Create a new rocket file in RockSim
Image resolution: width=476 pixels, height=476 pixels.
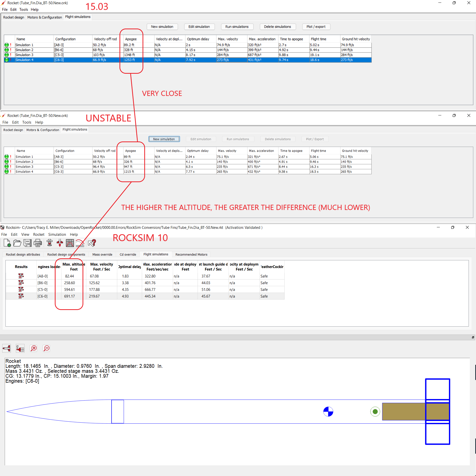[x=7, y=243]
